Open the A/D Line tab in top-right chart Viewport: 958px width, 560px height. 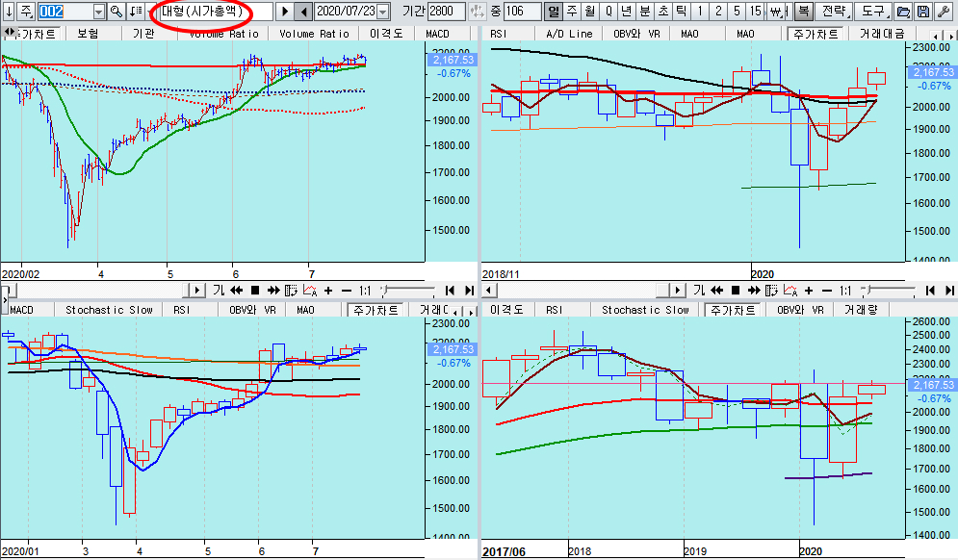pos(569,34)
